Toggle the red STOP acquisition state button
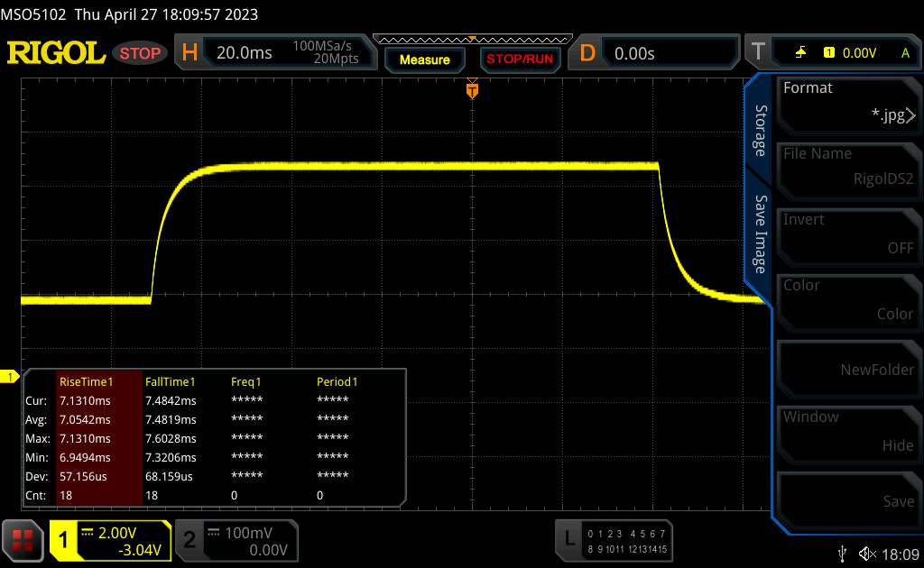 point(141,53)
